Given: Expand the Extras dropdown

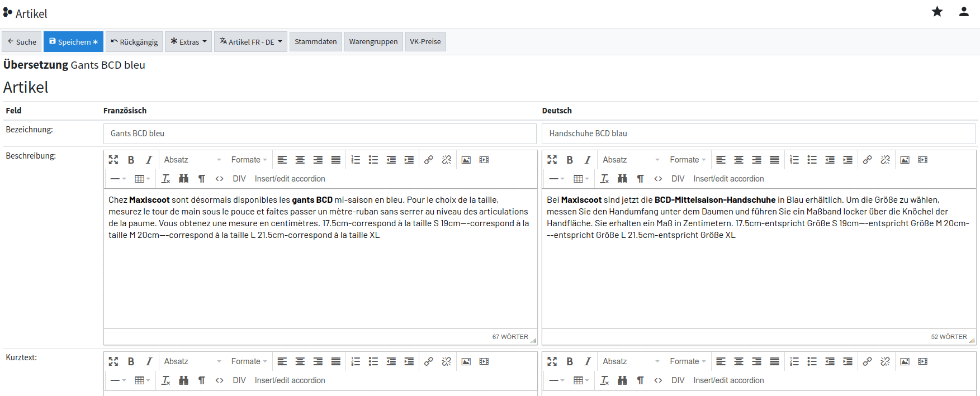Looking at the screenshot, I should tap(188, 42).
